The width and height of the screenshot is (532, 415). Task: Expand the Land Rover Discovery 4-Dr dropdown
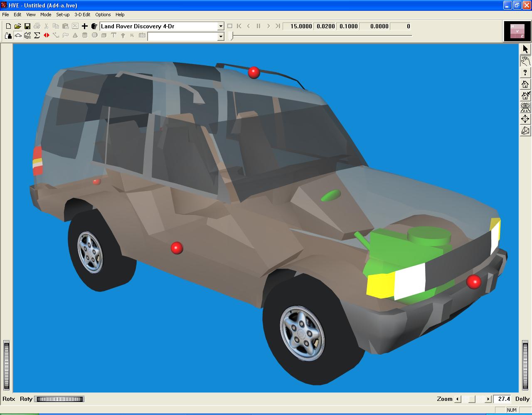click(x=221, y=26)
